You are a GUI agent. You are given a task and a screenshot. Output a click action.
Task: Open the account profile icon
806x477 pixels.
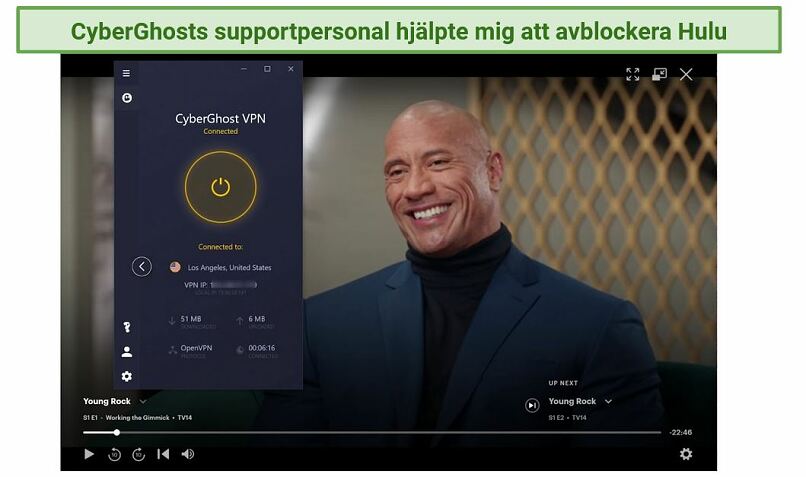(x=126, y=352)
